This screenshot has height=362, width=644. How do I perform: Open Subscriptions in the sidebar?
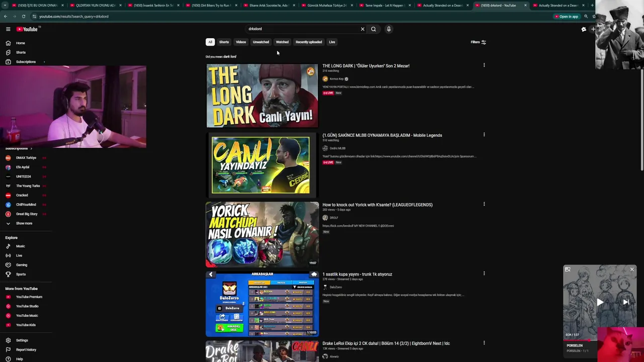click(25, 62)
